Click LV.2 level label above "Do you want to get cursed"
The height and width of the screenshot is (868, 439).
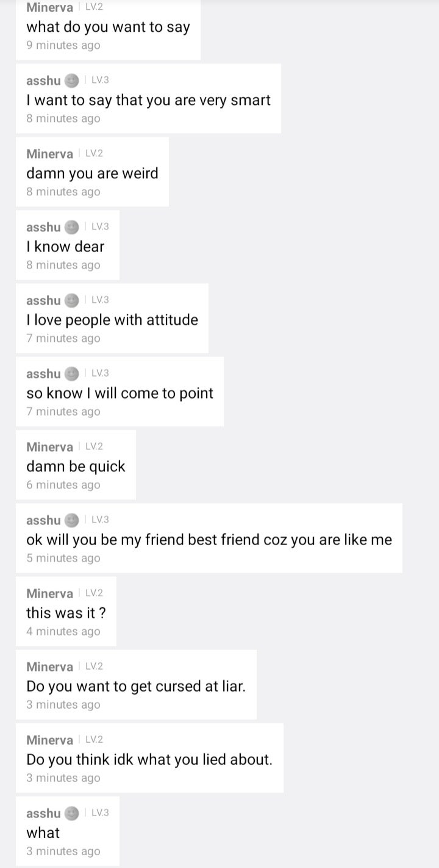[94, 666]
